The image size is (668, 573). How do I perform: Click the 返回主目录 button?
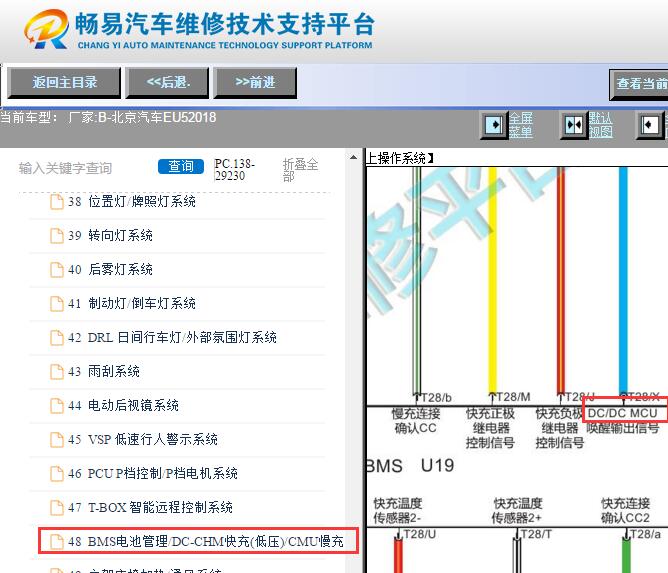click(64, 83)
